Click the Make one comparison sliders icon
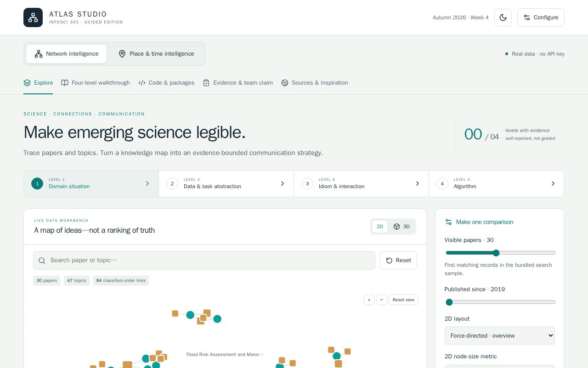Viewport: 588px width, 368px height. (x=448, y=222)
